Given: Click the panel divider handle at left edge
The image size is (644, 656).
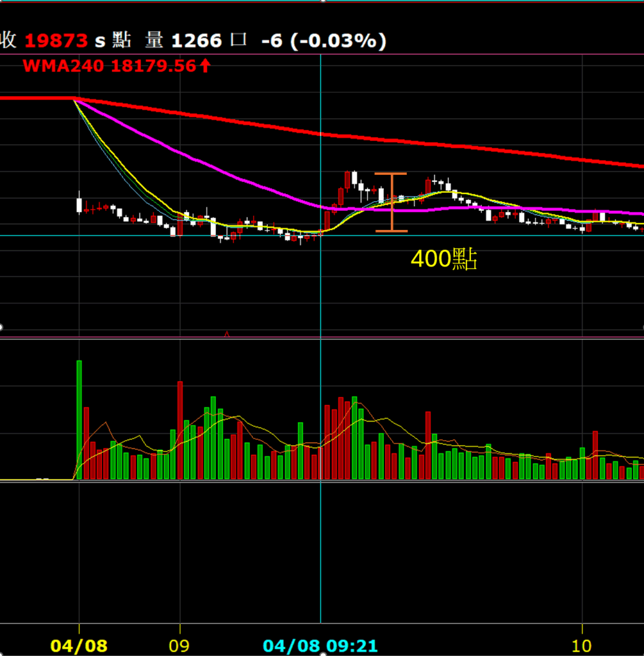Looking at the screenshot, I should [x=1, y=327].
